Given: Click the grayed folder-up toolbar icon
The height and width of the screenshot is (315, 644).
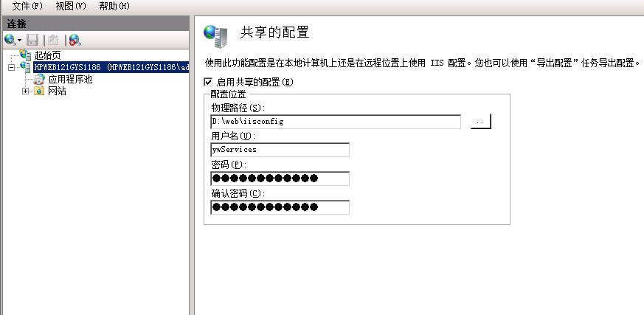Looking at the screenshot, I should pos(53,40).
